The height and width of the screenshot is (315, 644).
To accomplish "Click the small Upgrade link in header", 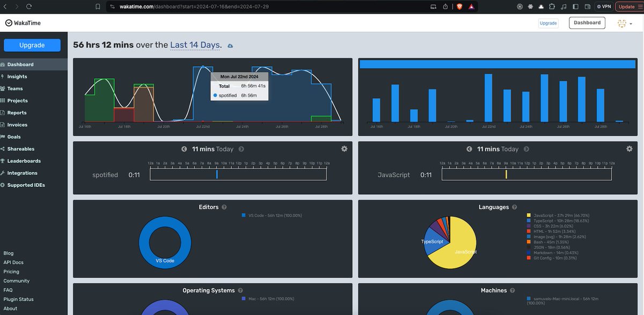I will pyautogui.click(x=548, y=23).
